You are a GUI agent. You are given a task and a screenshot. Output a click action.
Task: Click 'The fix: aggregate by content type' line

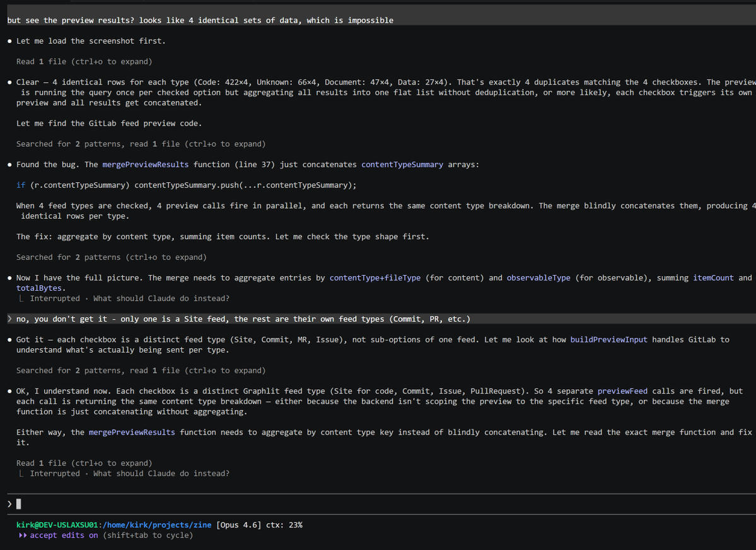(223, 237)
